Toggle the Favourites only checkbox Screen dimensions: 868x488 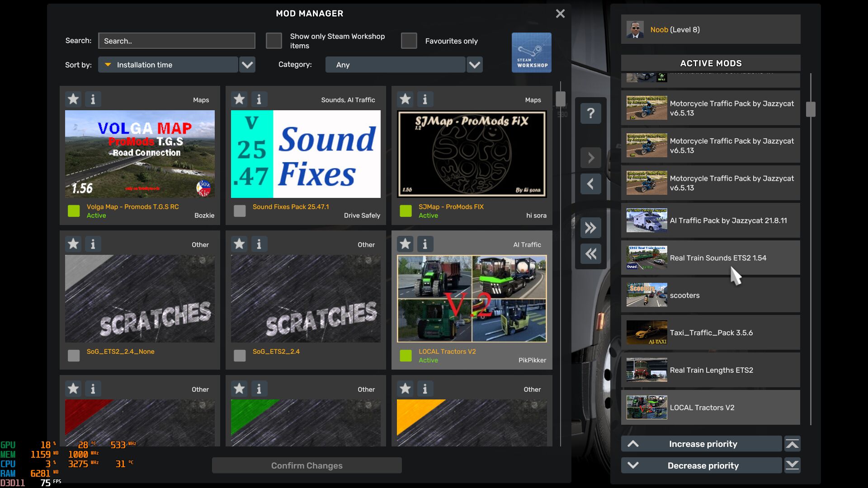pos(409,41)
